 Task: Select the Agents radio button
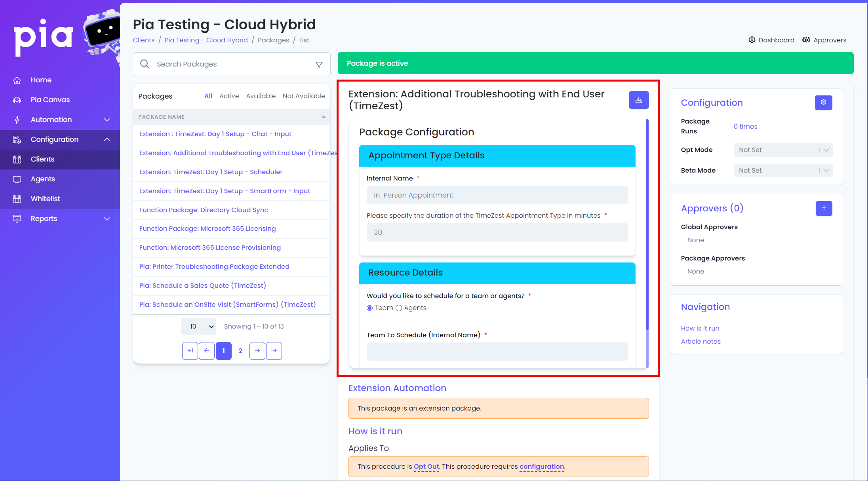(x=399, y=308)
